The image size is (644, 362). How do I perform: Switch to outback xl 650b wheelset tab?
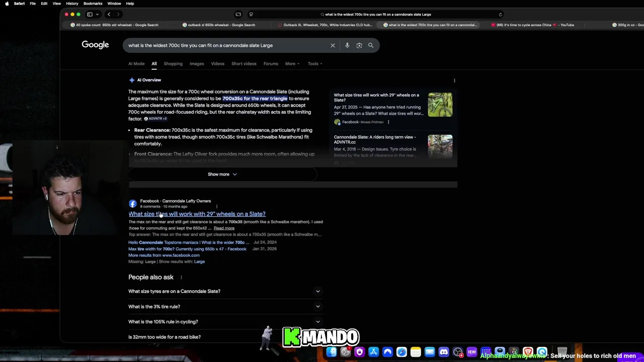(x=219, y=25)
